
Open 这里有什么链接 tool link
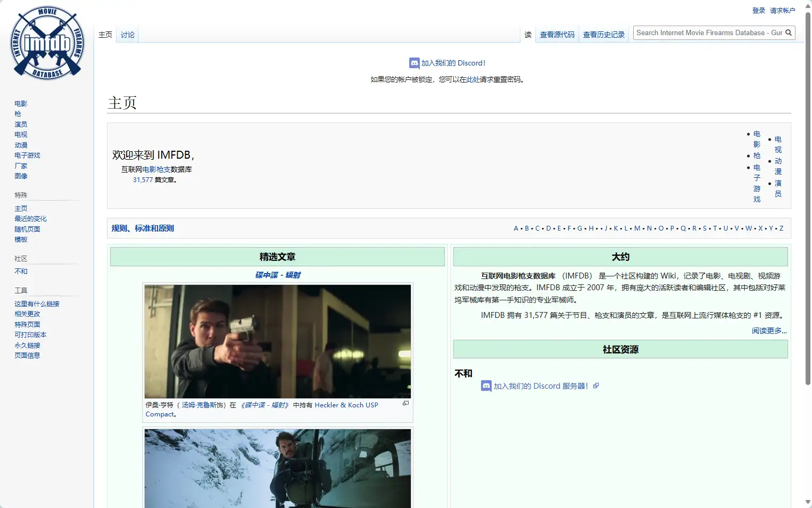point(37,304)
